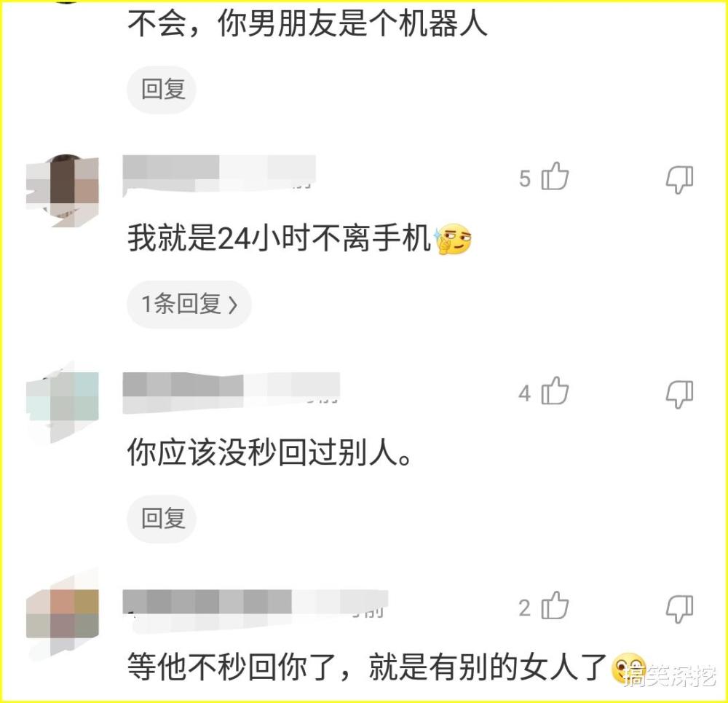Dislike the comment about 有别的女人了
Screen dimensions: 728x703
click(x=679, y=608)
